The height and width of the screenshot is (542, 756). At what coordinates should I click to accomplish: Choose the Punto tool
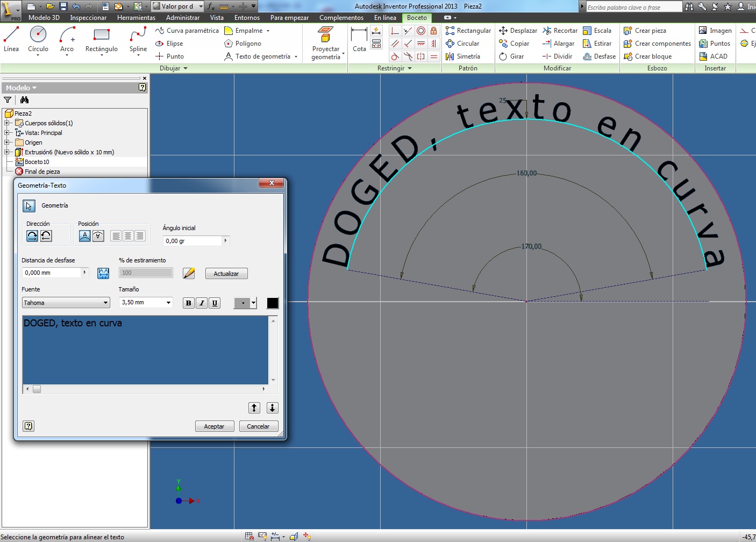(x=170, y=56)
